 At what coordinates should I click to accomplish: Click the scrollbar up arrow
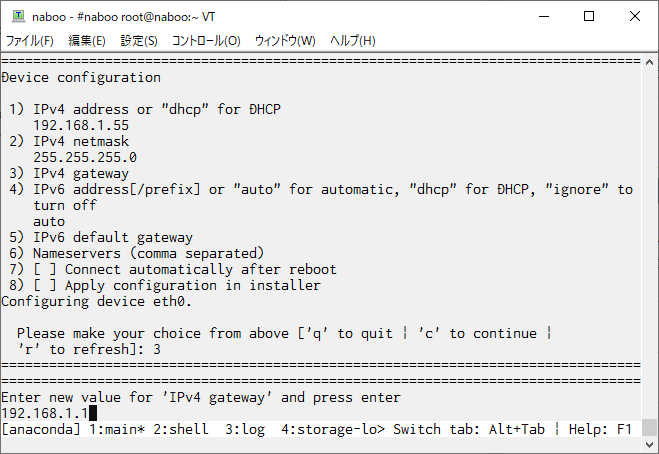[x=649, y=62]
